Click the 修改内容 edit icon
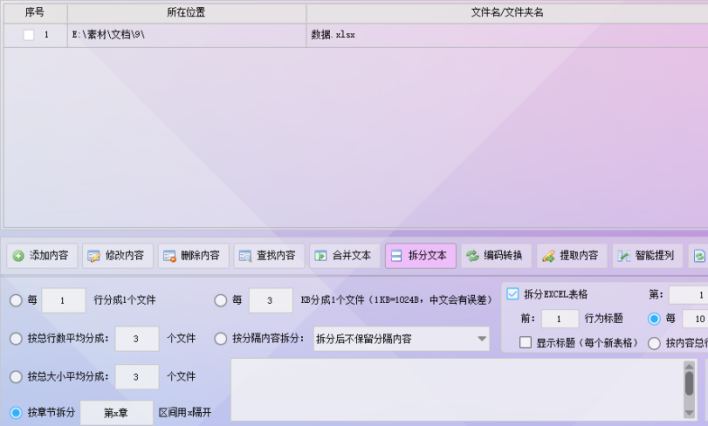This screenshot has height=426, width=708. [x=94, y=256]
